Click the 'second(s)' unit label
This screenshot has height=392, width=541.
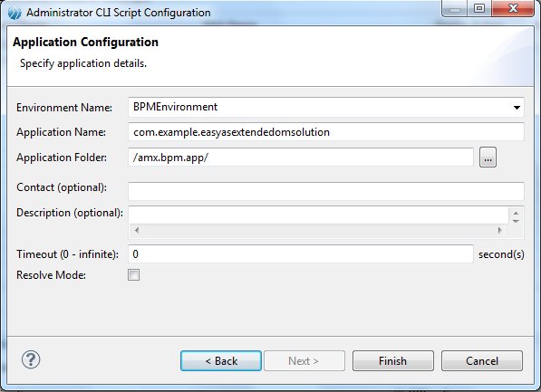(501, 254)
